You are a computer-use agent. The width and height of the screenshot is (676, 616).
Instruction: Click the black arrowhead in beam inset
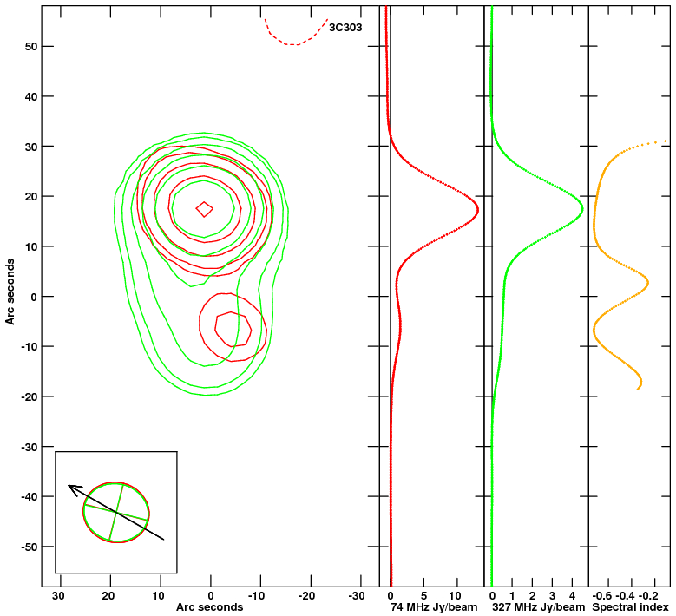click(74, 489)
